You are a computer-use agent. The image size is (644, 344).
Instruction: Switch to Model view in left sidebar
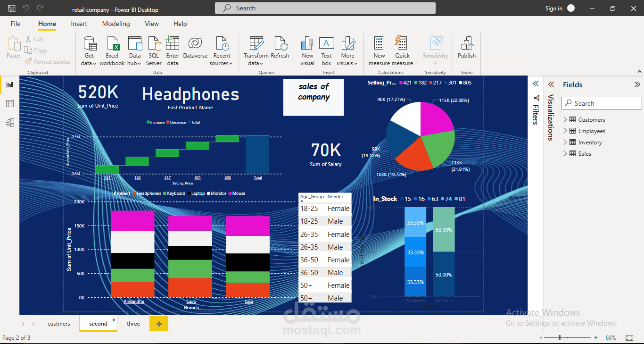click(x=9, y=123)
